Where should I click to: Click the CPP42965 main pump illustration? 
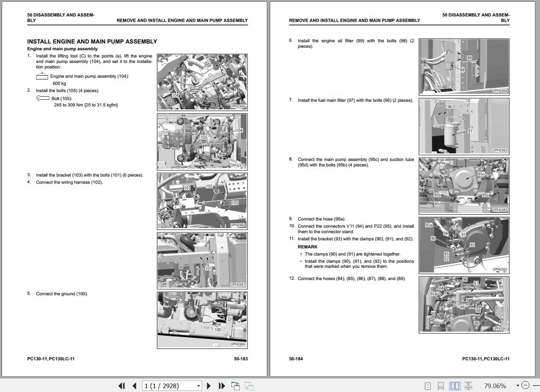click(x=464, y=186)
